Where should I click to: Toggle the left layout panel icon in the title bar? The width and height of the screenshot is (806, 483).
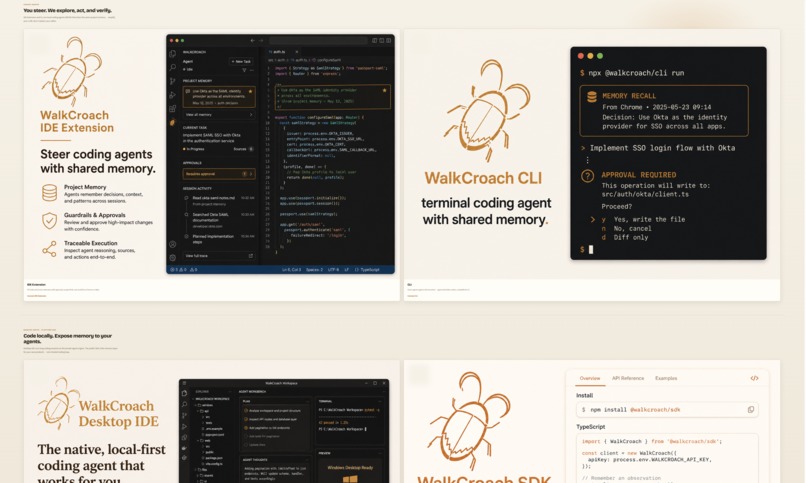[x=375, y=40]
